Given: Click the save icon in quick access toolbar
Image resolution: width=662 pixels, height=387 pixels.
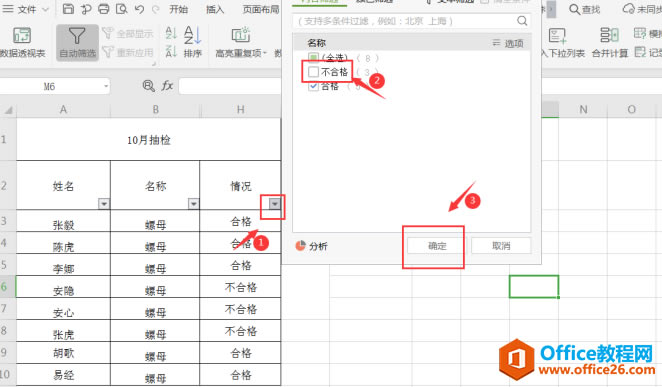Looking at the screenshot, I should [x=68, y=9].
